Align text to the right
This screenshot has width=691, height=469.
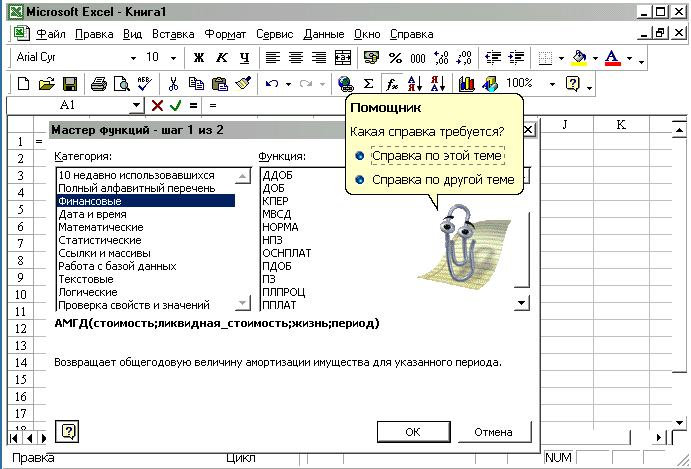tap(319, 58)
